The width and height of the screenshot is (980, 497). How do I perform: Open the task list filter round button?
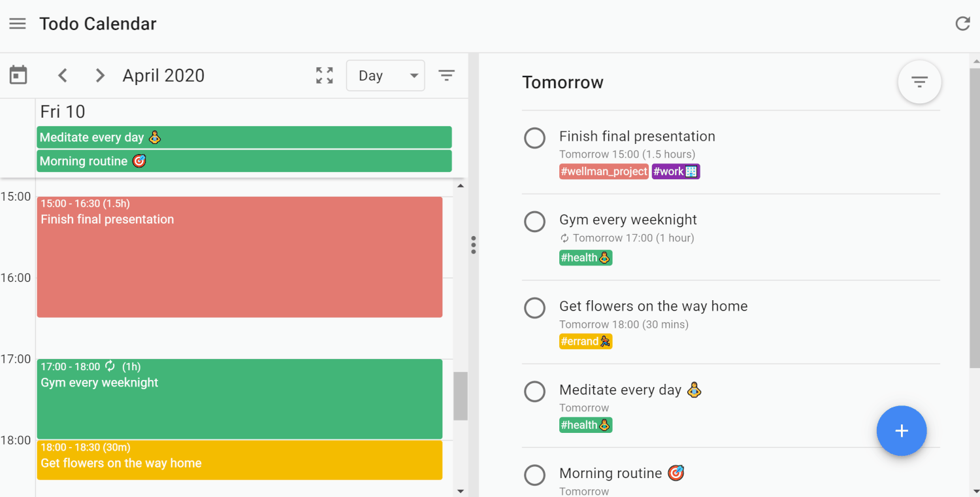(x=919, y=82)
